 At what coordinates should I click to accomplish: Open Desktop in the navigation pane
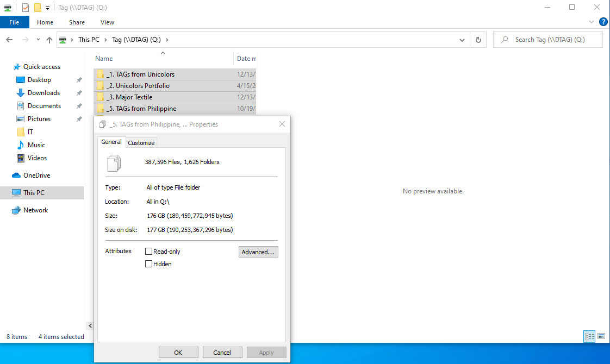click(x=39, y=80)
